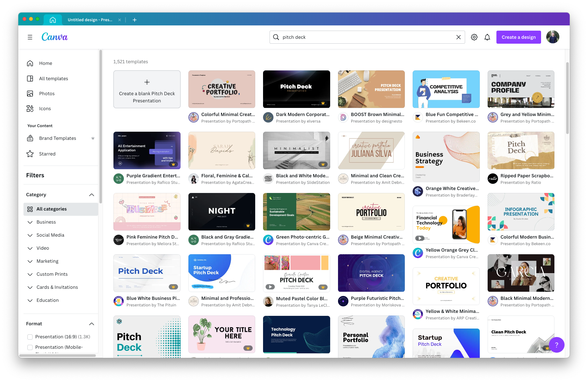Screen dimensions: 588x382
Task: Open the notifications bell
Action: point(487,37)
